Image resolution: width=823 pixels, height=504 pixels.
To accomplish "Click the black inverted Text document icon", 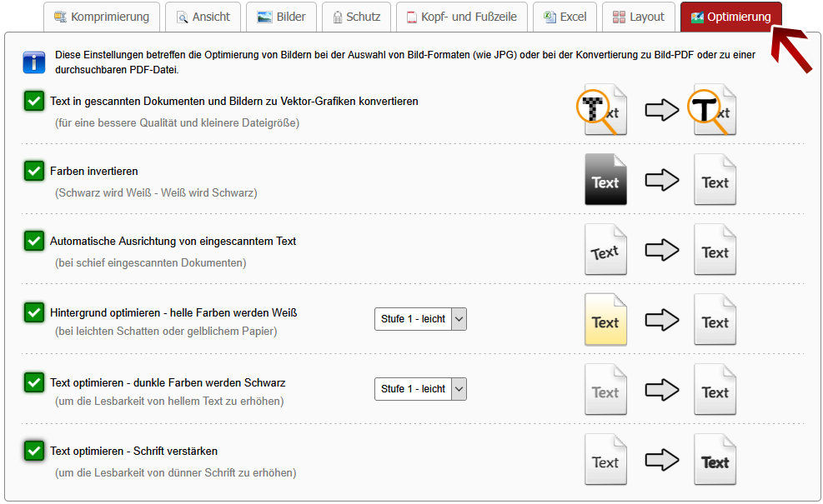I will 605,180.
